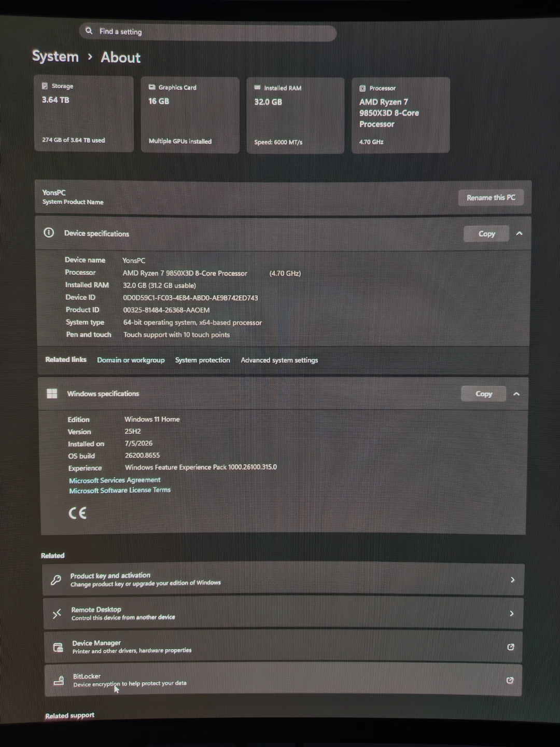Go back to System breadcrumb
Viewport: 560px width, 747px height.
[x=55, y=57]
